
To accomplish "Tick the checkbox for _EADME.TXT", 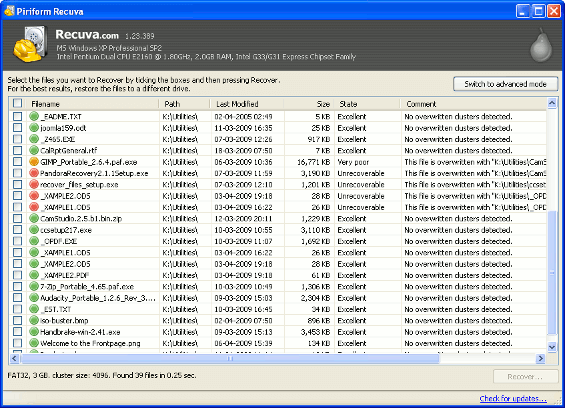I will pyautogui.click(x=17, y=116).
